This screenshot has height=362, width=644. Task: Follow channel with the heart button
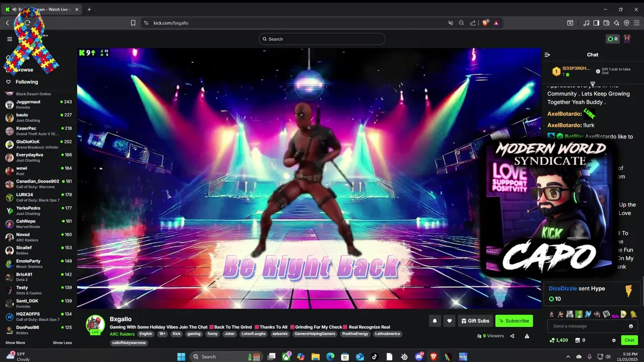coord(450,321)
